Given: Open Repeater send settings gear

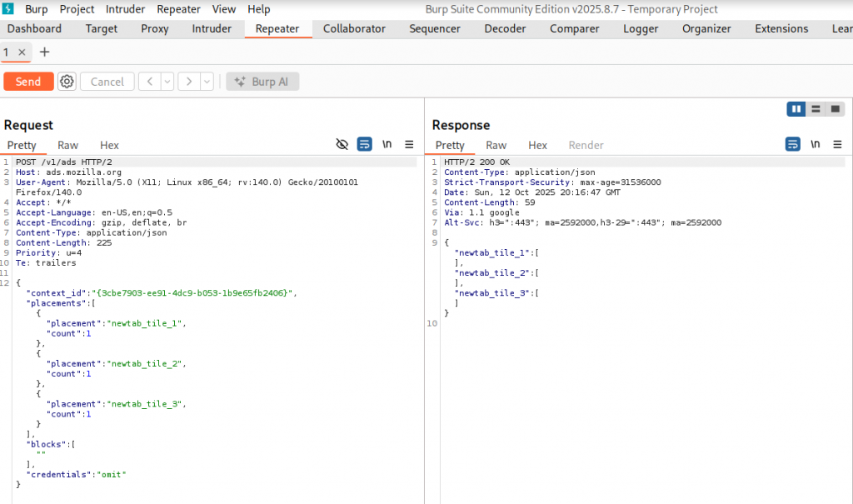Looking at the screenshot, I should 67,82.
